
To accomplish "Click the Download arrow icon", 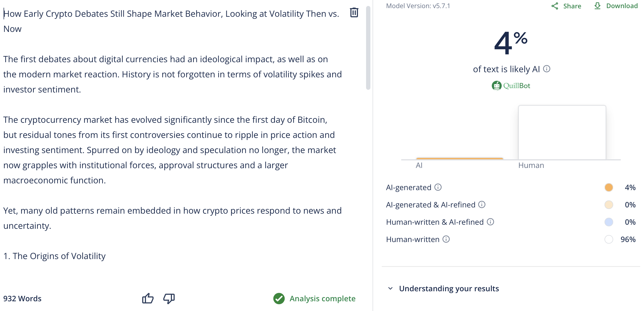I will pyautogui.click(x=597, y=6).
